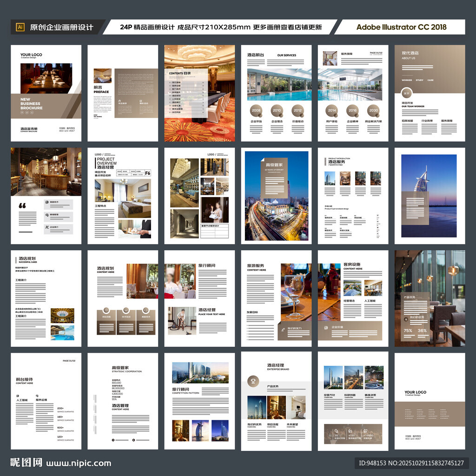Click the 2030 year circle

pyautogui.click(x=374, y=111)
